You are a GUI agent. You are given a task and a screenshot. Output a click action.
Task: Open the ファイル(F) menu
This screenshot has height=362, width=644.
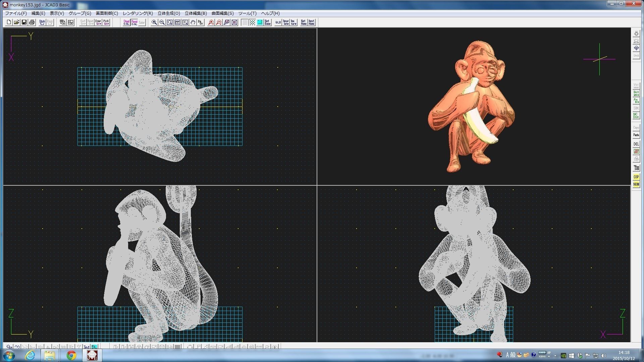tap(16, 13)
